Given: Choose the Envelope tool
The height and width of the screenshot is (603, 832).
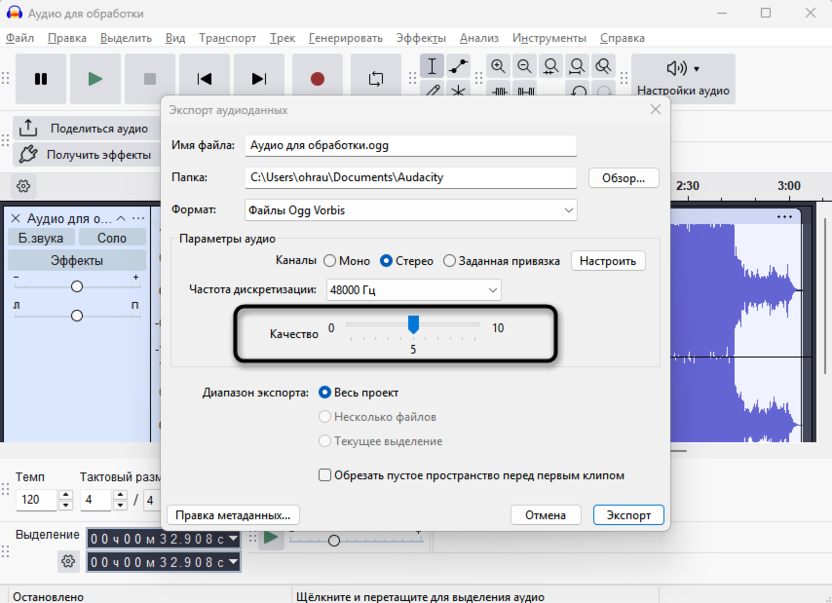Looking at the screenshot, I should [x=458, y=67].
